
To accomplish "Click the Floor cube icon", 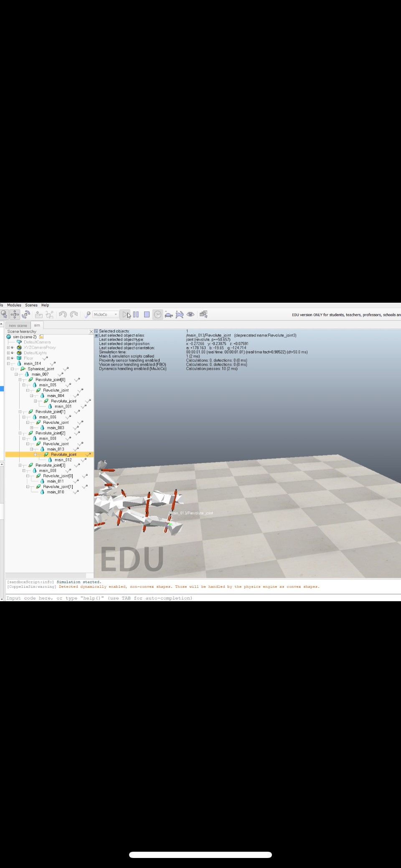I will (x=19, y=358).
